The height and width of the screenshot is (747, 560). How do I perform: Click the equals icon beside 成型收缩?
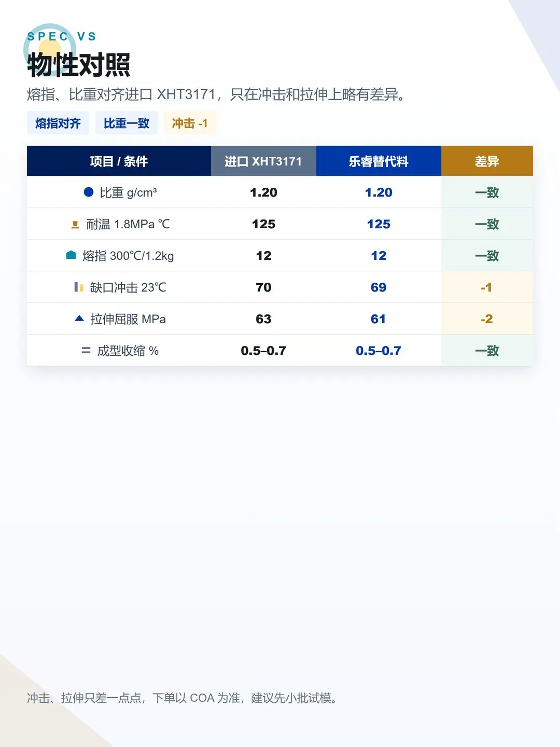coord(86,351)
